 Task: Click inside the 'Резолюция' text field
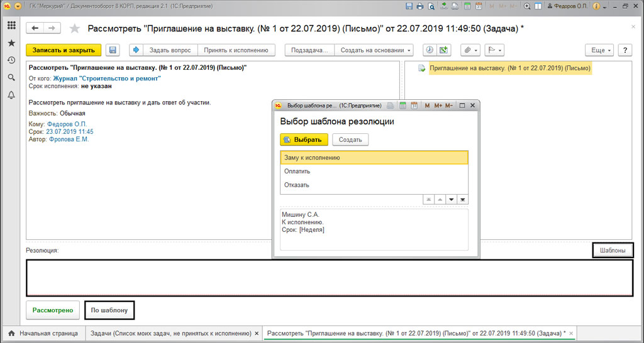pyautogui.click(x=329, y=278)
